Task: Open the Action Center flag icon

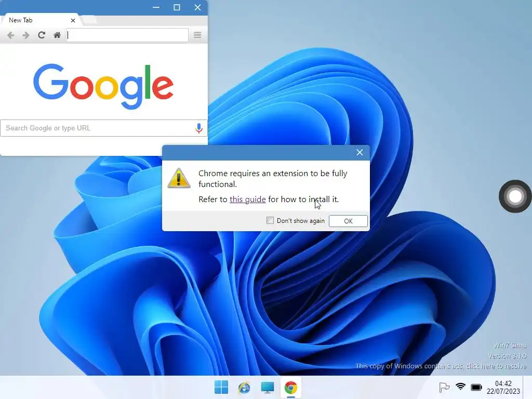Action: click(x=444, y=387)
